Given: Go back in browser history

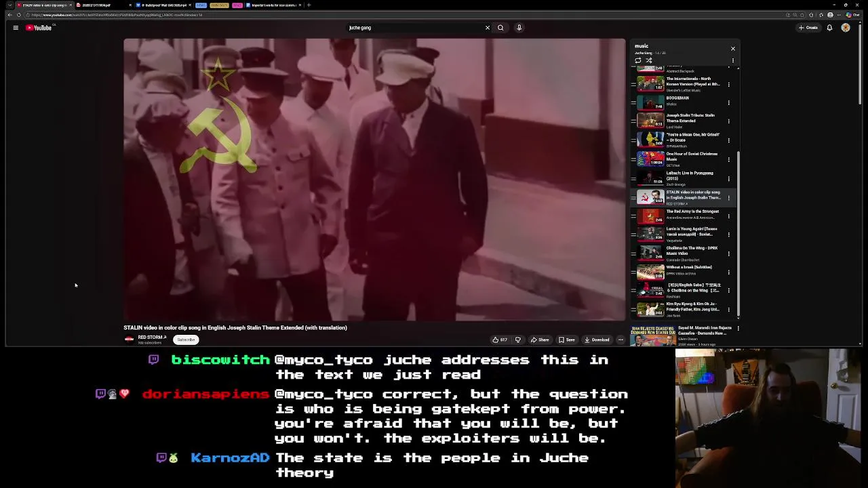Looking at the screenshot, I should click(10, 15).
